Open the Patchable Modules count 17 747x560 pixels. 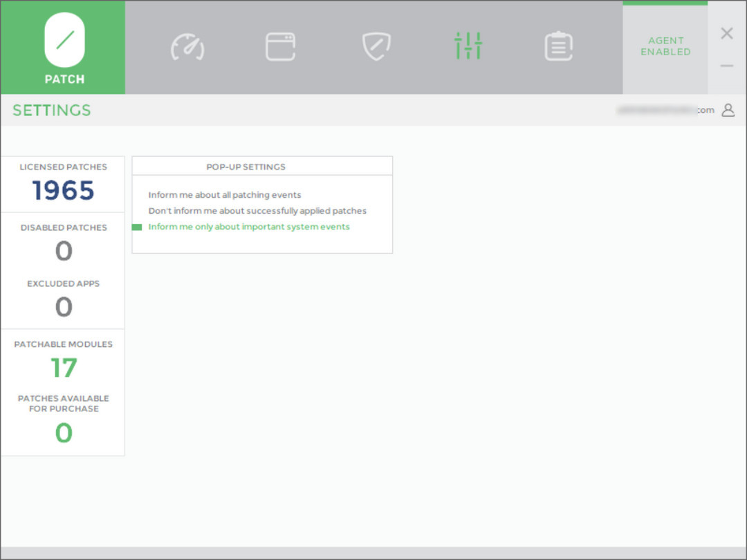(64, 368)
